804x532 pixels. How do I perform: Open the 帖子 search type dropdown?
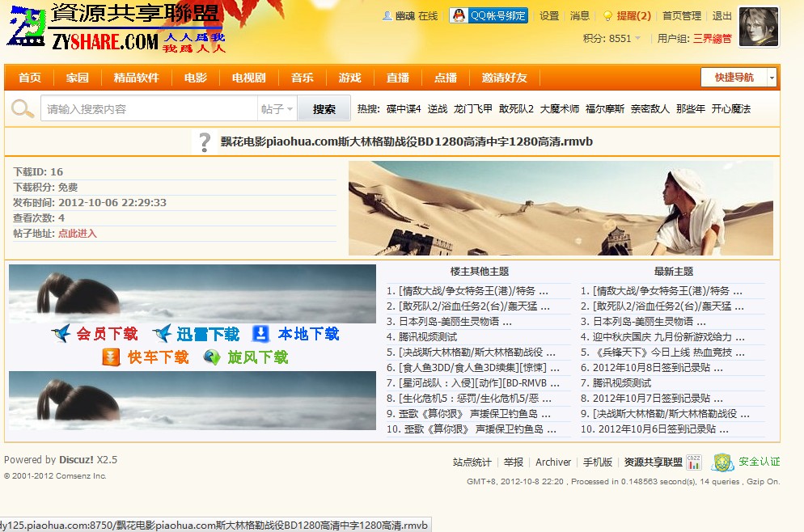pyautogui.click(x=277, y=108)
